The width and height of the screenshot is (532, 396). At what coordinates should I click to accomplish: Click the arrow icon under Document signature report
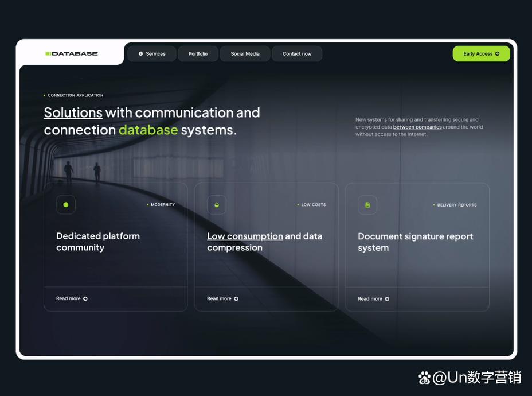pyautogui.click(x=387, y=299)
